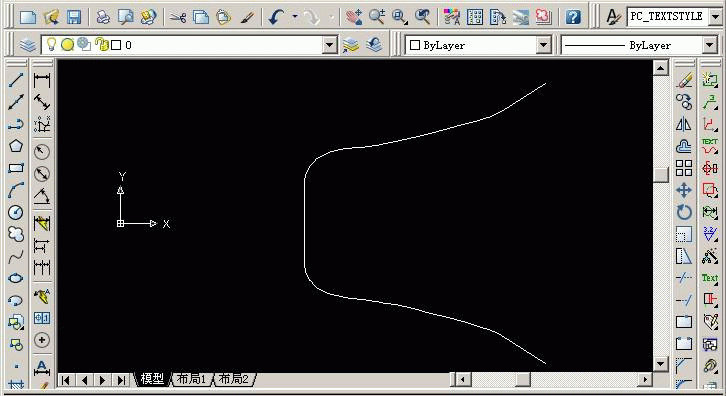Save the drawing with the floppy disk icon
Screen dimensions: 726x396
(x=74, y=17)
